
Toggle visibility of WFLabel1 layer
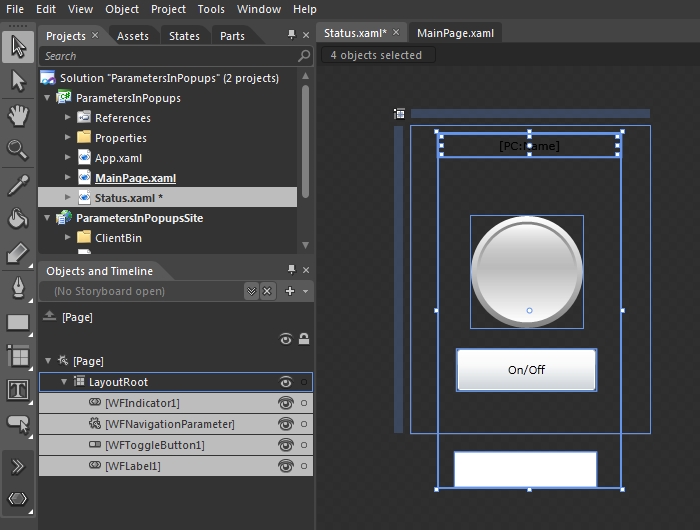pyautogui.click(x=286, y=466)
